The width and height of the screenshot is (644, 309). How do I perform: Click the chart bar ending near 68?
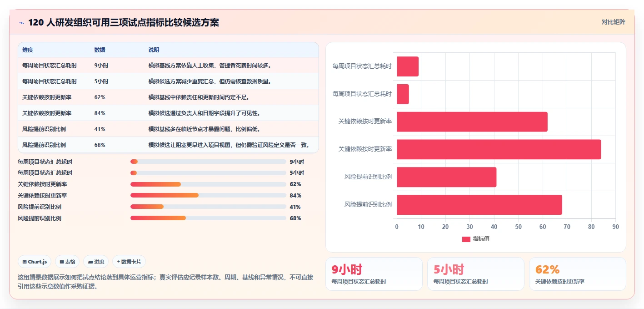[479, 205]
